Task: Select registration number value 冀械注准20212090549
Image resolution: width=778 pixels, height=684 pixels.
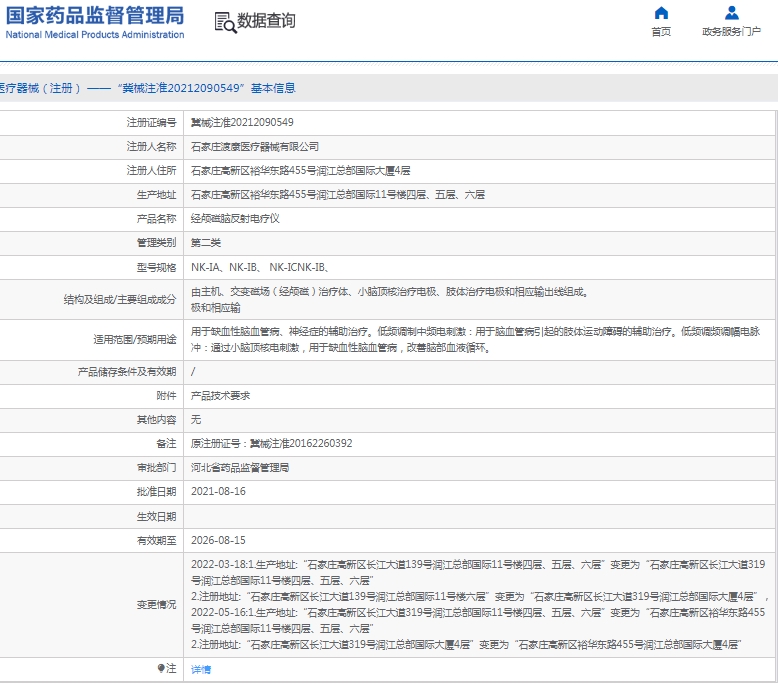Action: tap(242, 123)
